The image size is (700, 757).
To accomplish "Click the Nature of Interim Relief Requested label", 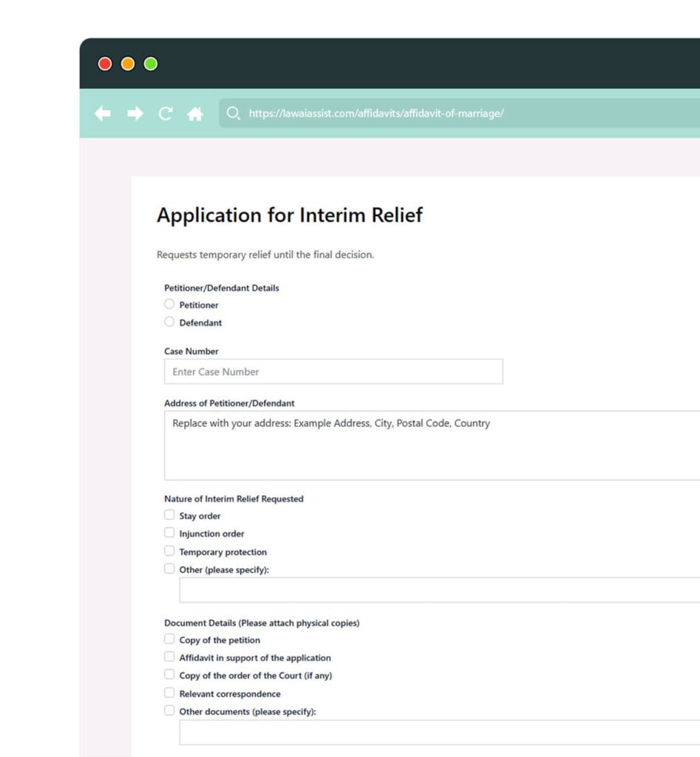I will (x=234, y=499).
